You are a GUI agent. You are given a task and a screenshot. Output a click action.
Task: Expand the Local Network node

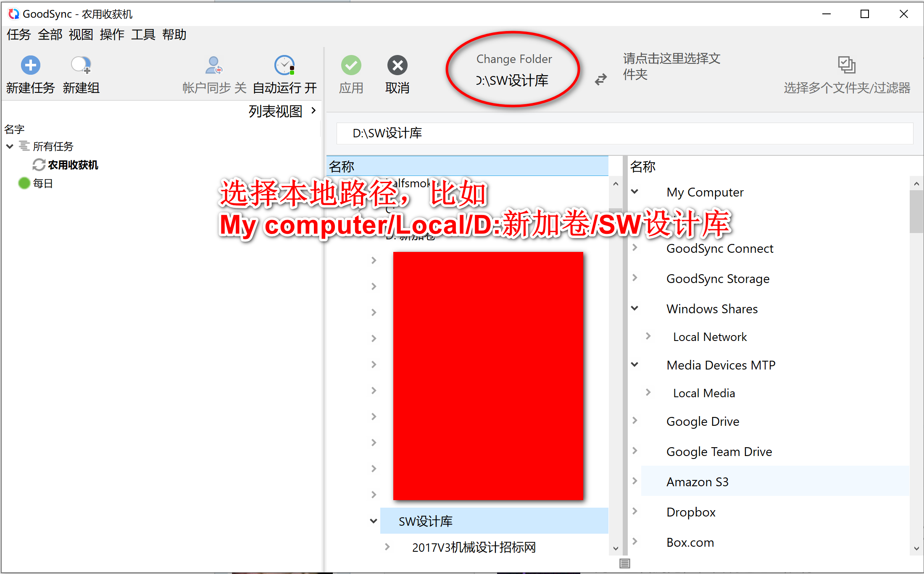point(648,336)
